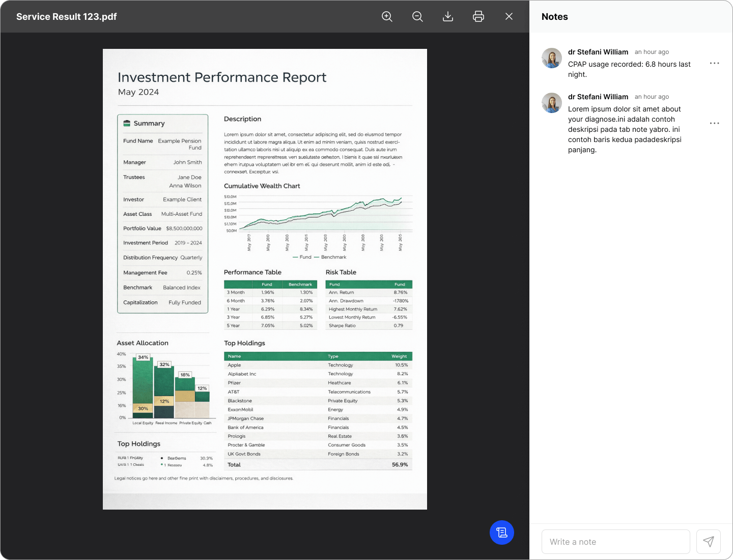This screenshot has height=560, width=733.
Task: Click avatar on the CPAP usage note
Action: click(x=552, y=58)
